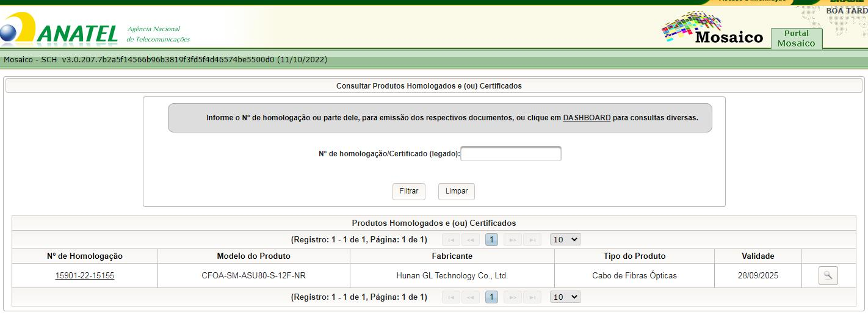Select page 1 in top paginator

[492, 240]
